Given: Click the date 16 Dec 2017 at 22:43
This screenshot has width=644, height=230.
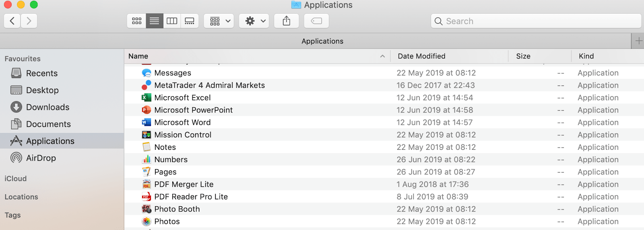Looking at the screenshot, I should coord(436,85).
